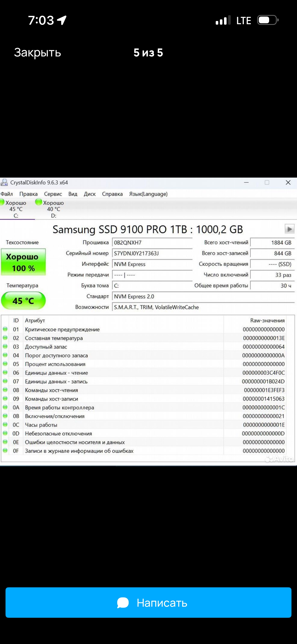Click the CrystalDiskInfo app icon in title bar

[x=4, y=182]
